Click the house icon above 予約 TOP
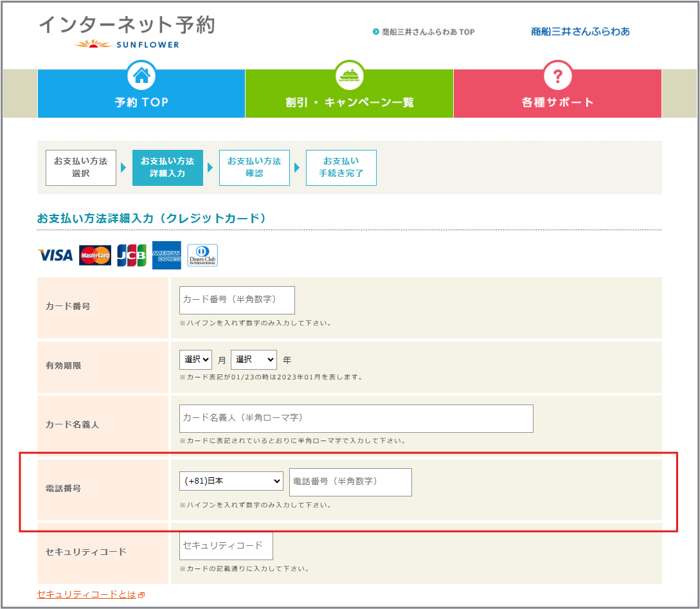The width and height of the screenshot is (700, 609). point(141,77)
